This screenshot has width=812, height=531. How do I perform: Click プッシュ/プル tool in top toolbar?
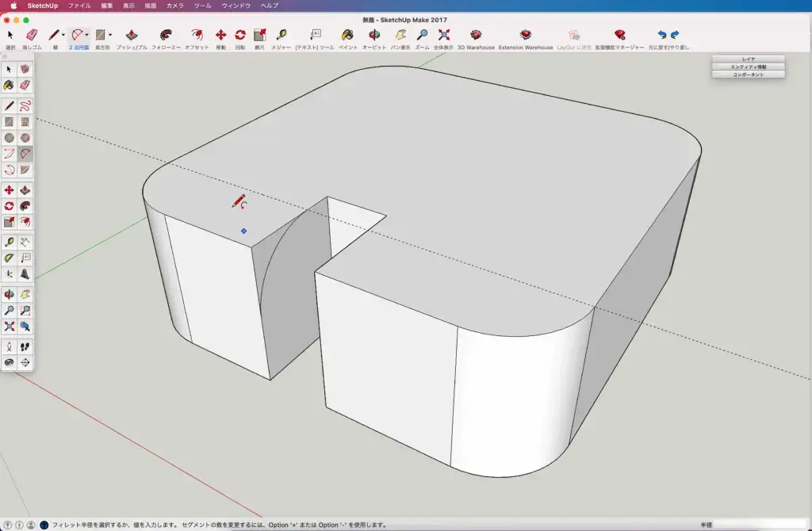tap(132, 39)
